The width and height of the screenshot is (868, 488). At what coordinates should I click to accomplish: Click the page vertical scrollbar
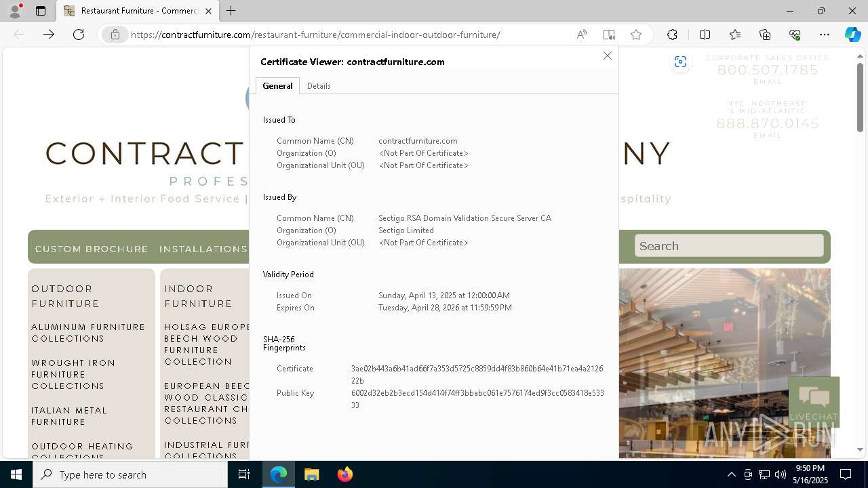point(860,98)
